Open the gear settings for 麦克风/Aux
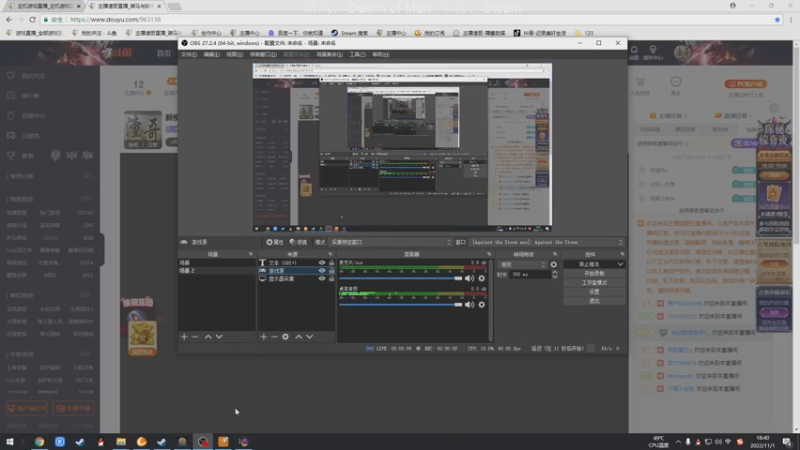The height and width of the screenshot is (450, 800). pos(482,279)
